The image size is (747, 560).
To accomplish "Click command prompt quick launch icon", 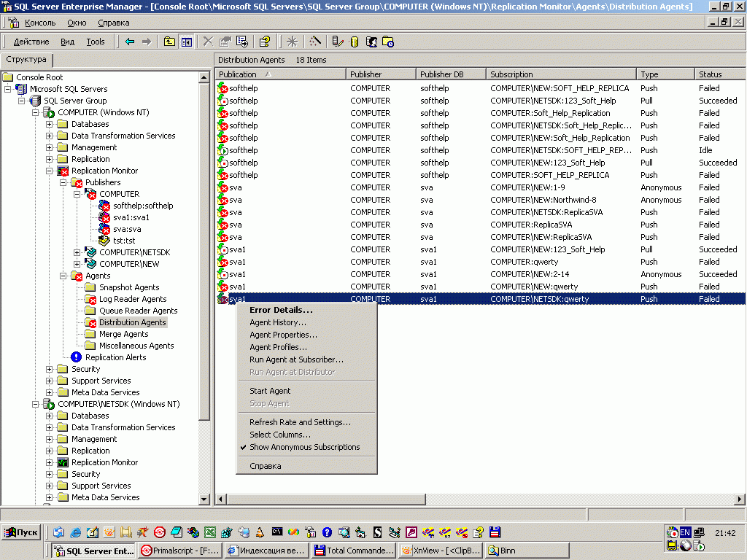I will (x=276, y=532).
